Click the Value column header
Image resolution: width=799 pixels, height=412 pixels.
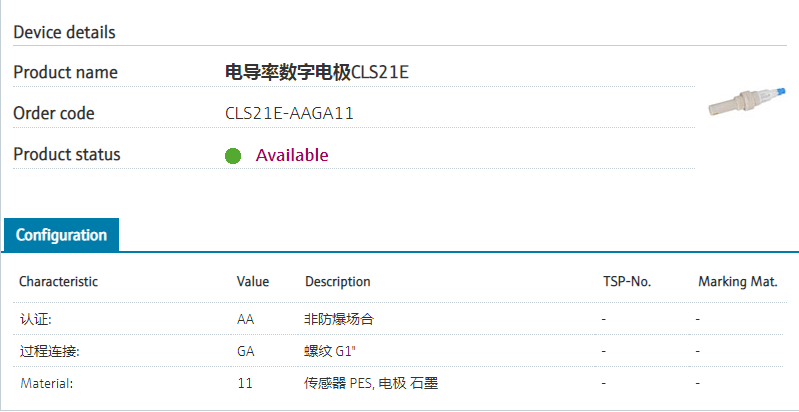tap(253, 282)
